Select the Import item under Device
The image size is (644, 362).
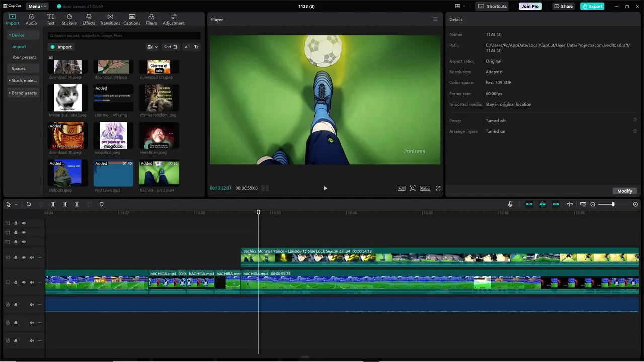click(19, 46)
